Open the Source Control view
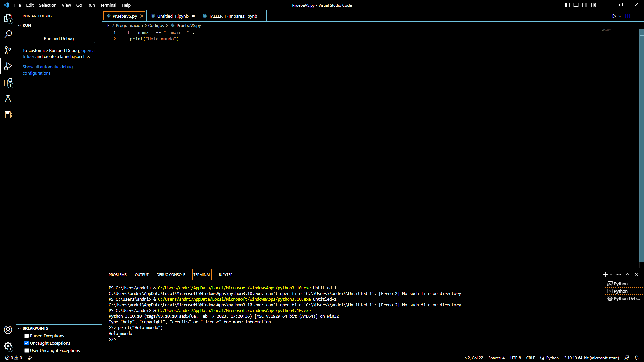This screenshot has height=362, width=644. coord(8,50)
